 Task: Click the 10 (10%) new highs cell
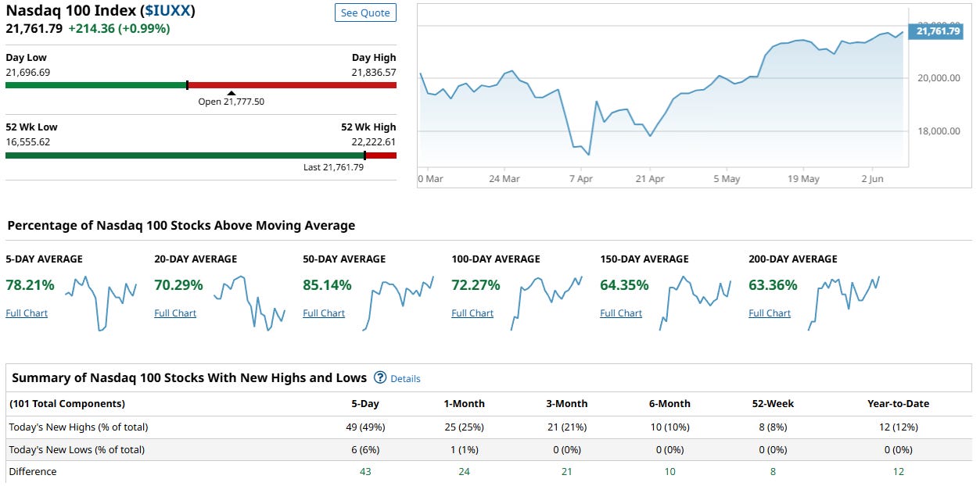click(669, 427)
